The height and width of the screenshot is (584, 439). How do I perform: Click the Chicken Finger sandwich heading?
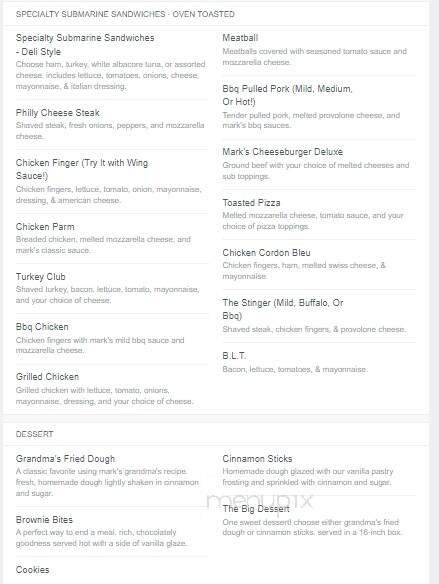click(82, 169)
